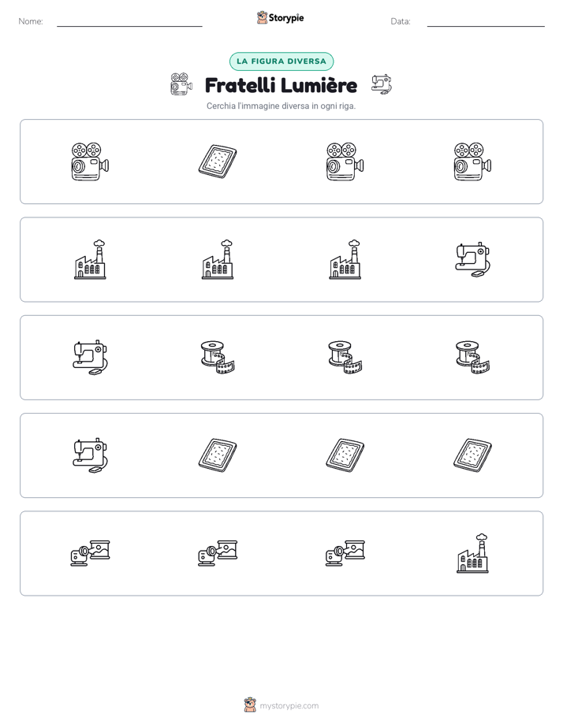
Task: Click the LA FIGURA DIVERSA badge
Action: pyautogui.click(x=281, y=61)
